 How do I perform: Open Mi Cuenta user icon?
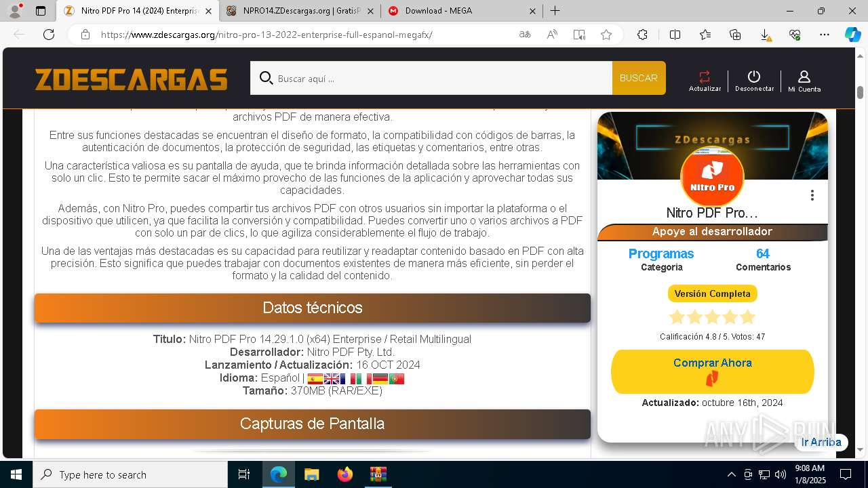[804, 77]
